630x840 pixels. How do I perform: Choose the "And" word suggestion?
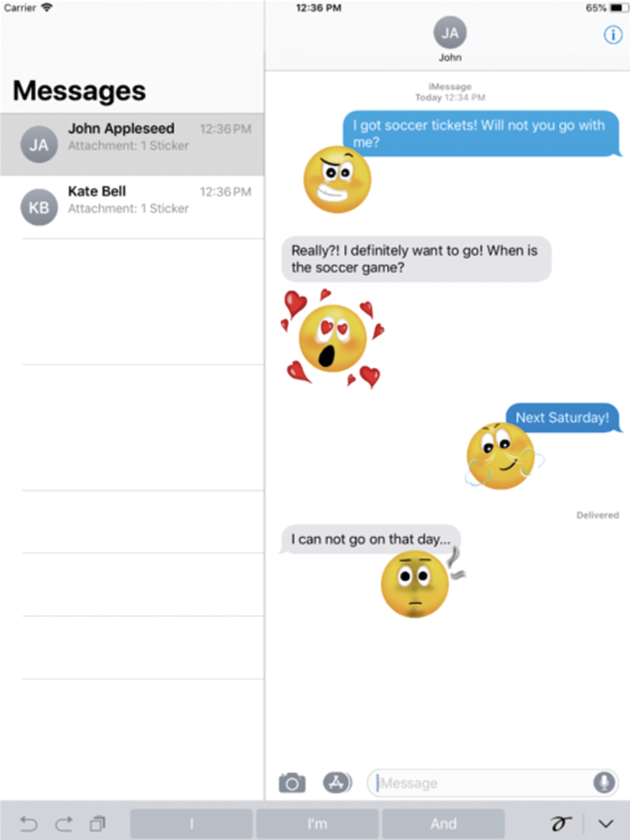pyautogui.click(x=444, y=824)
